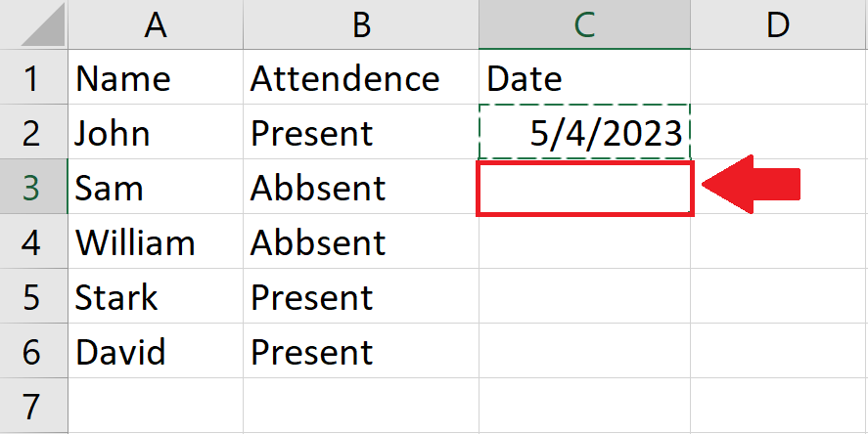Click the red arrow pointing at C3

tap(752, 184)
